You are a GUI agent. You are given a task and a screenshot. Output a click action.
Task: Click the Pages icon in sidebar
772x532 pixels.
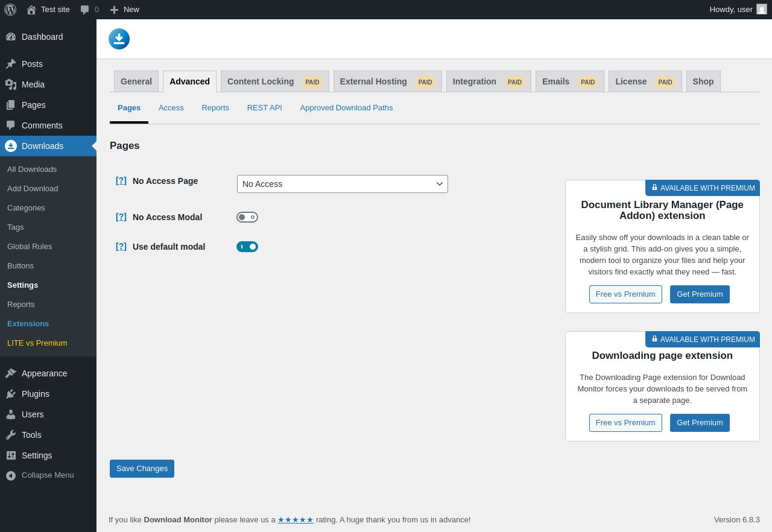coord(11,105)
